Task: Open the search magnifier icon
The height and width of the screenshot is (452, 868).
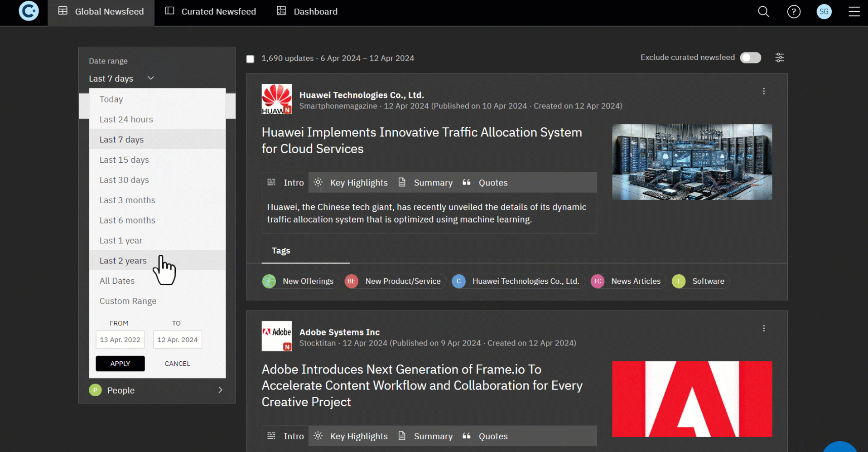Action: click(763, 12)
